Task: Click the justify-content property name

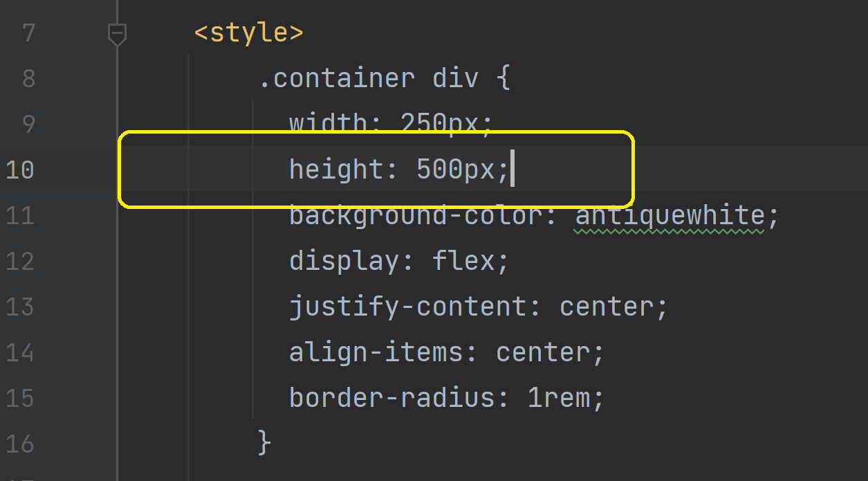Action: 408,307
